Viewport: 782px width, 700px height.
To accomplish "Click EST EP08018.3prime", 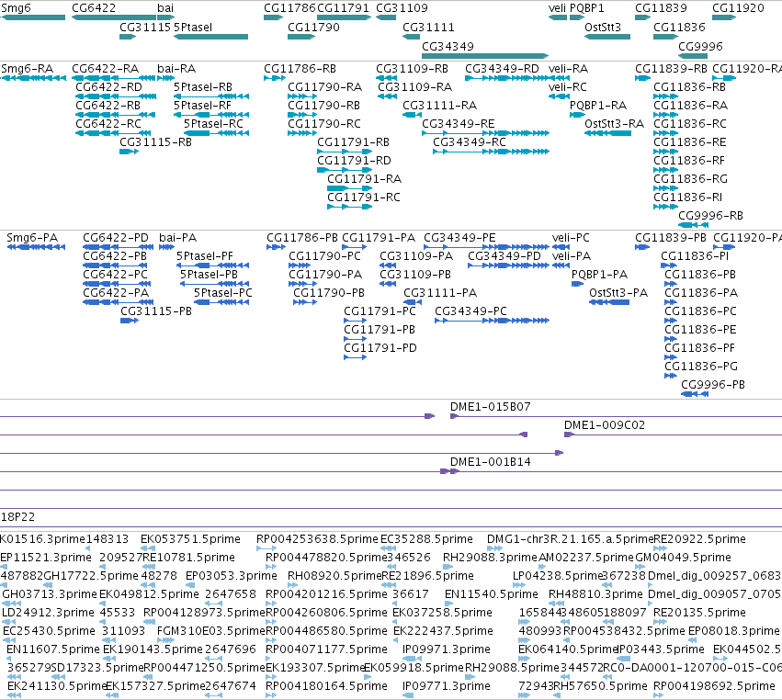I will click(733, 631).
